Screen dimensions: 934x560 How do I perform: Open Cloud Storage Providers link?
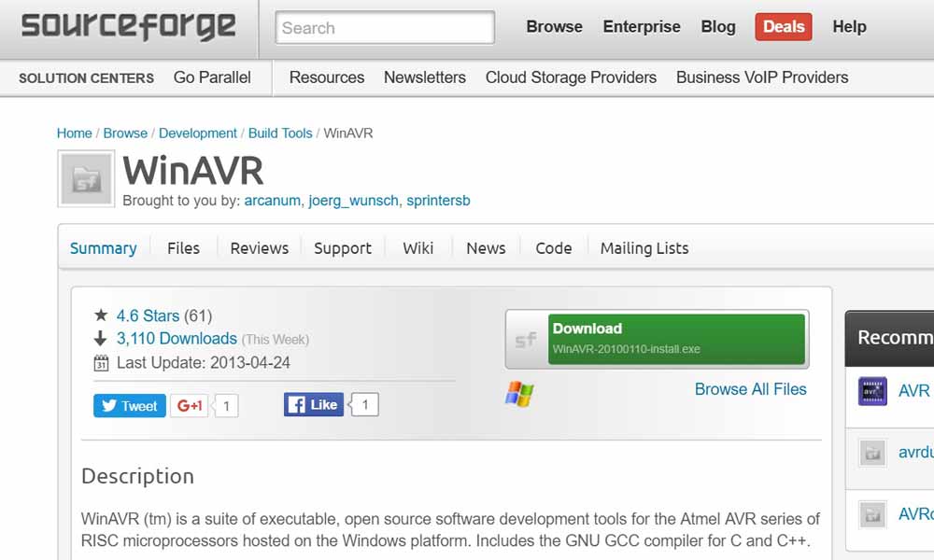pos(571,77)
